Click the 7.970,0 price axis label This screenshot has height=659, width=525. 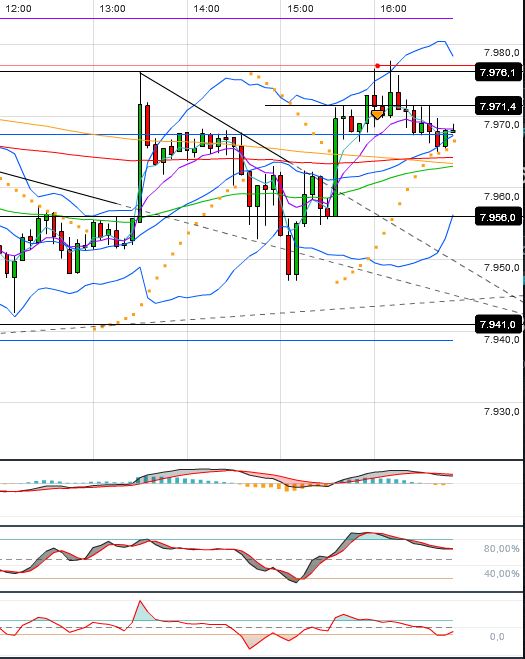tap(501, 124)
